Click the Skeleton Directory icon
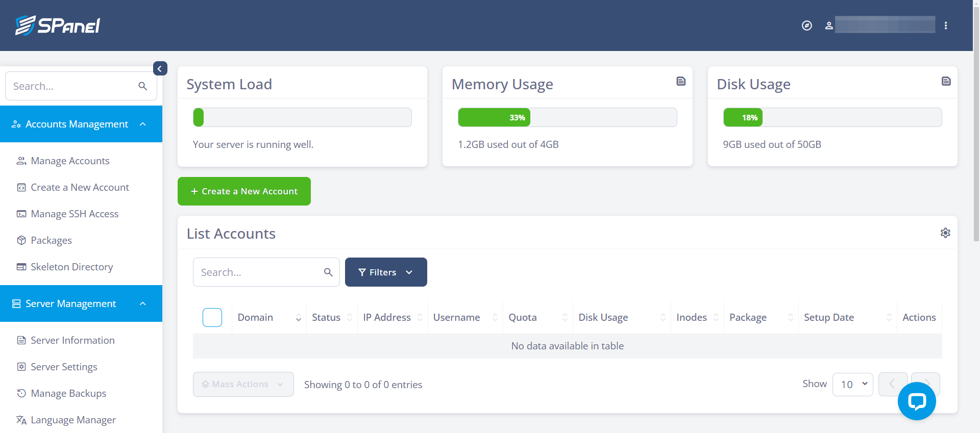Screen dimensions: 980x433 [x=21, y=267]
